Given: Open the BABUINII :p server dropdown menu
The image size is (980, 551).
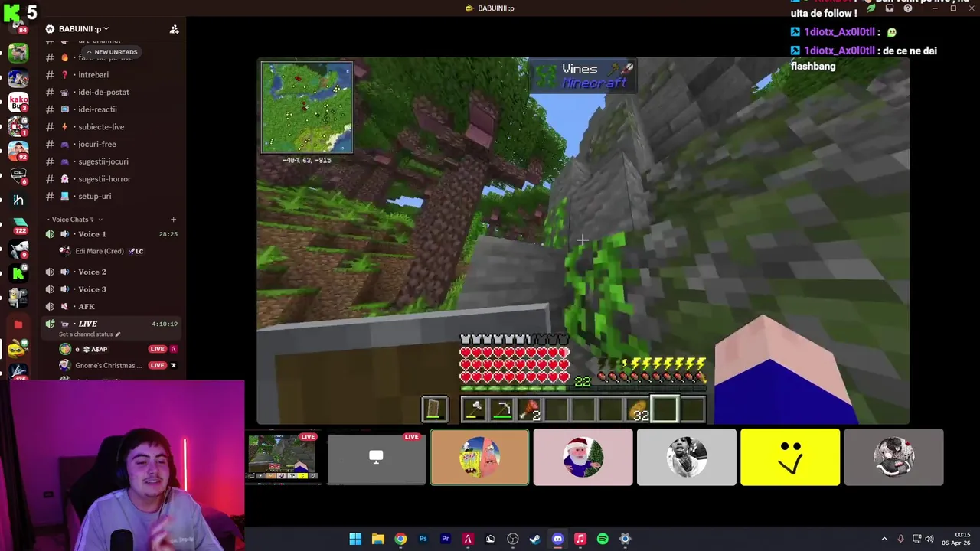Looking at the screenshot, I should pos(83,29).
